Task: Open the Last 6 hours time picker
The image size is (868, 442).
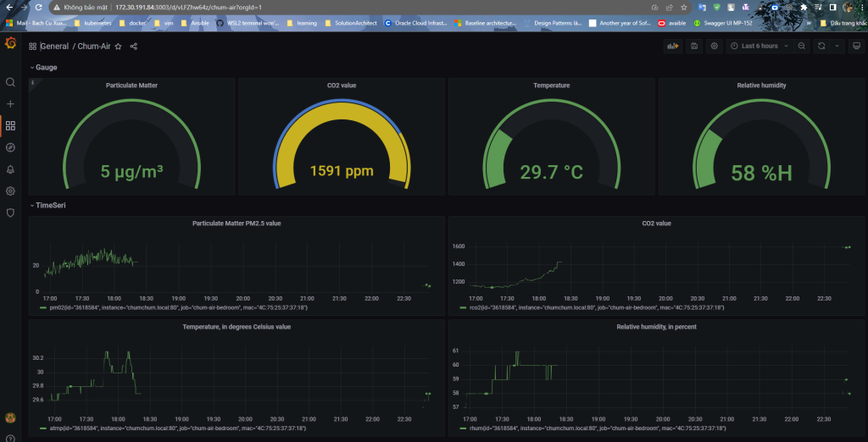Action: point(759,47)
